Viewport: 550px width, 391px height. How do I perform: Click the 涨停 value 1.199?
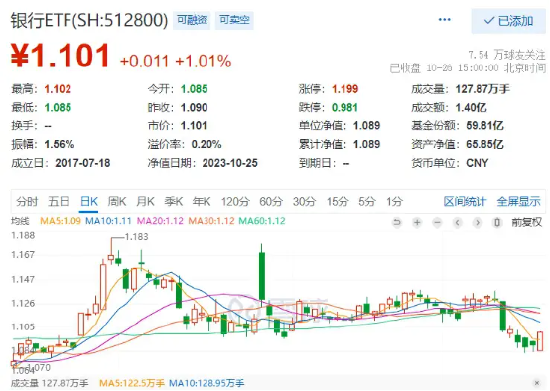345,89
